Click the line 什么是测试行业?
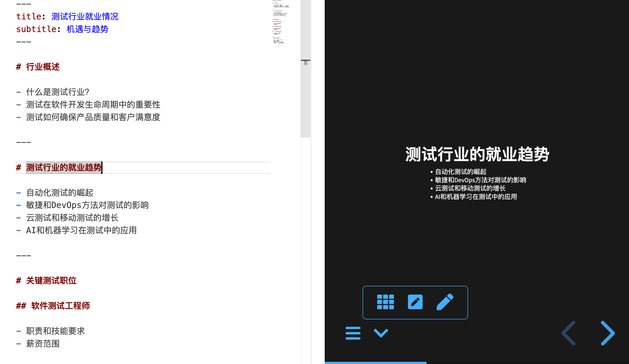Screen dimensions: 629x364 pos(58,92)
